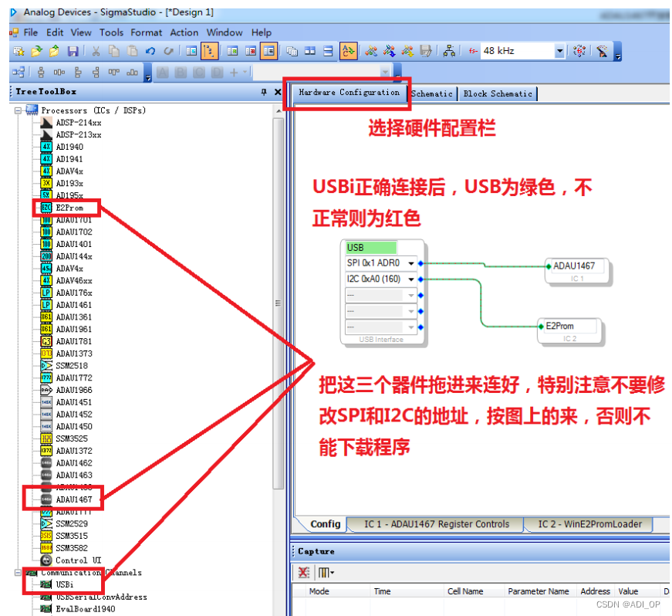Click the schematic hierarchy icon in second toolbar
This screenshot has height=616, width=672.
tap(19, 73)
